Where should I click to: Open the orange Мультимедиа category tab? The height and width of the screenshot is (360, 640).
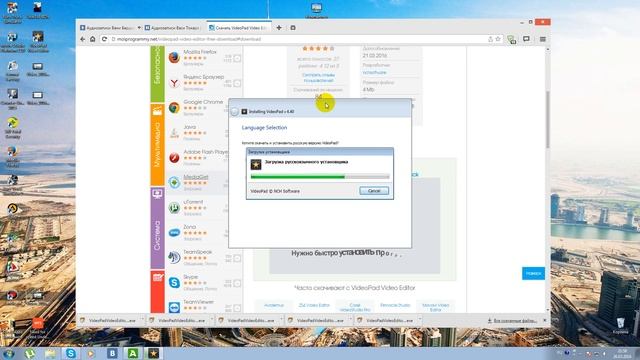click(157, 145)
